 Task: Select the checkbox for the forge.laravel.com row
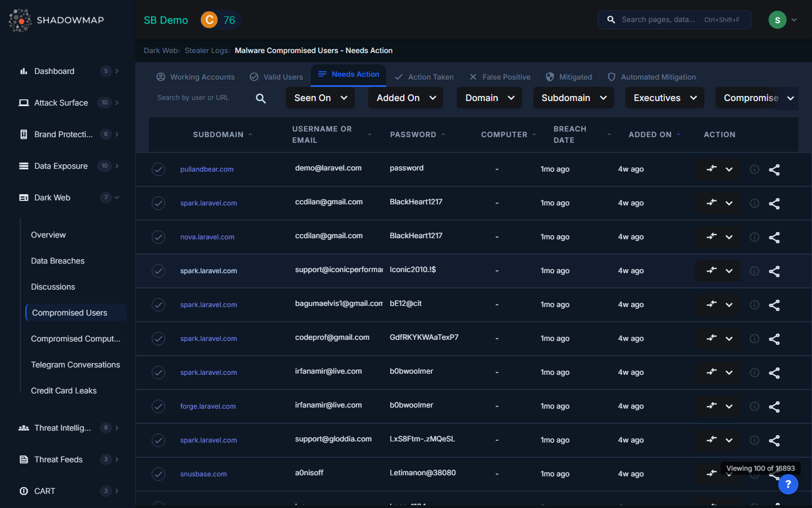click(x=158, y=406)
